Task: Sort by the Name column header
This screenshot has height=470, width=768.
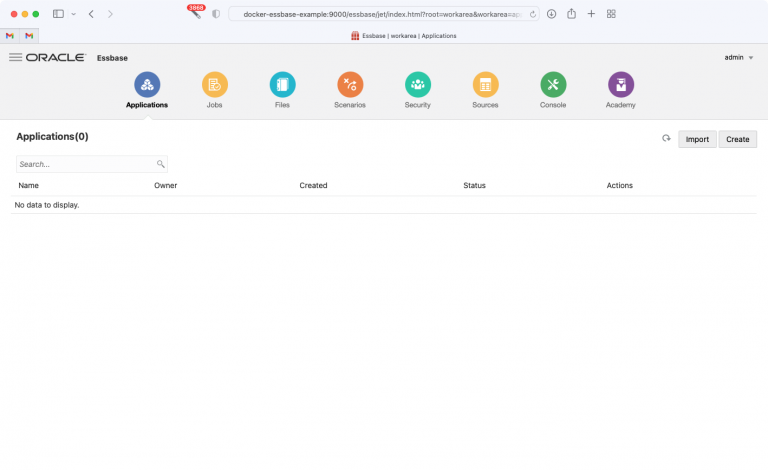Action: coord(29,185)
